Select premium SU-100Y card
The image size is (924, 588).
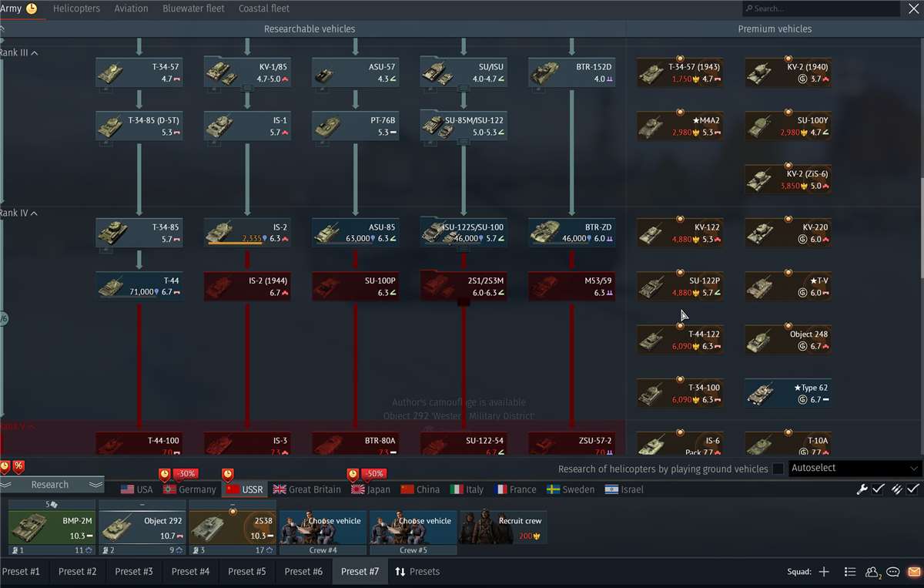[788, 126]
